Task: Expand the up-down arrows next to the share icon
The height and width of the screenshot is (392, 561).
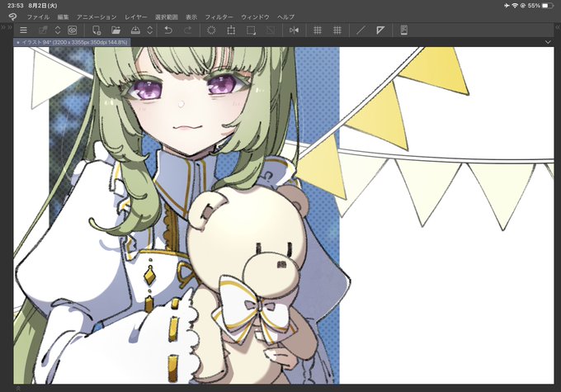Action: tap(58, 31)
